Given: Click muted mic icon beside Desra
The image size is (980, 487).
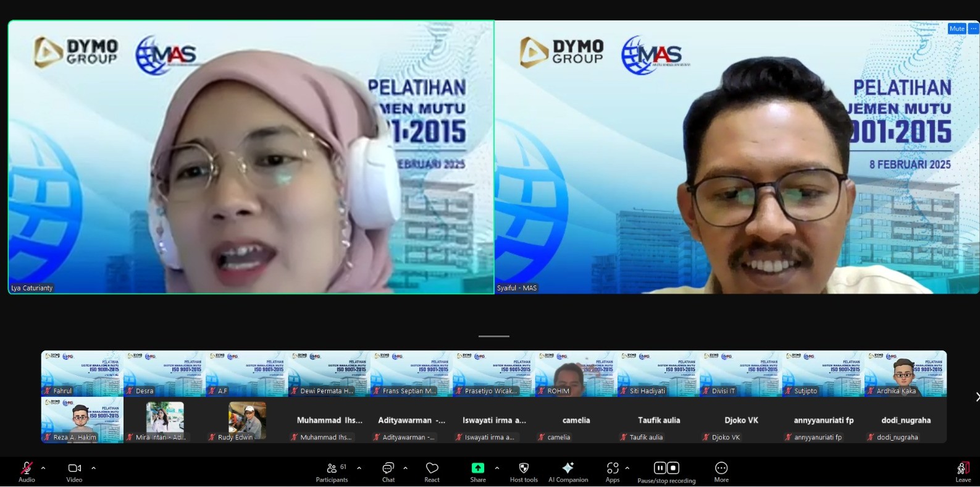Looking at the screenshot, I should (130, 391).
